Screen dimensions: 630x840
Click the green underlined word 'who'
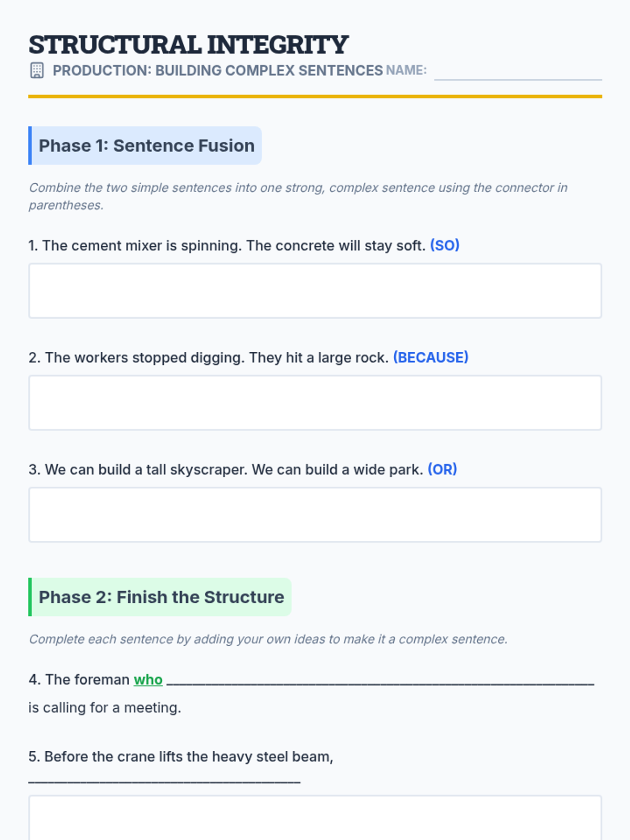[x=148, y=680]
